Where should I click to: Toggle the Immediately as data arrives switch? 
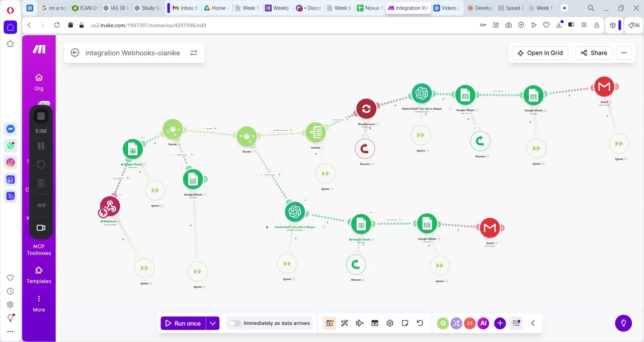pos(235,323)
